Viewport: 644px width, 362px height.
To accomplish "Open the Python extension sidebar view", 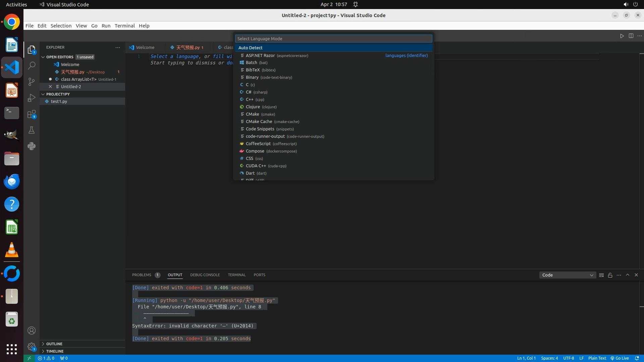I will point(32,146).
